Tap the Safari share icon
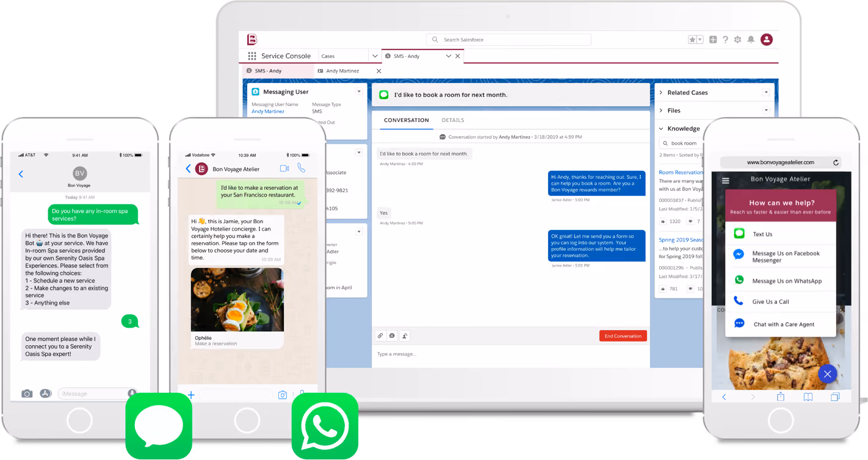 [781, 397]
